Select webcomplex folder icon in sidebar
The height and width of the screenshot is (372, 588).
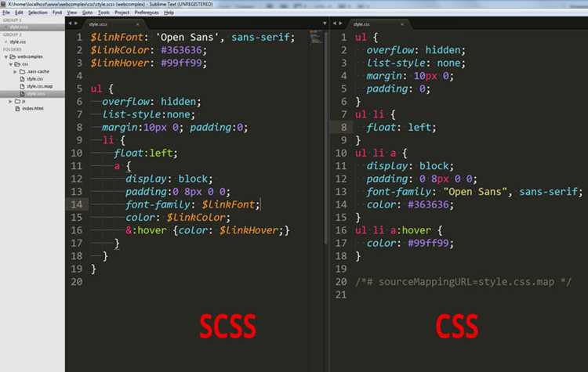(13, 56)
